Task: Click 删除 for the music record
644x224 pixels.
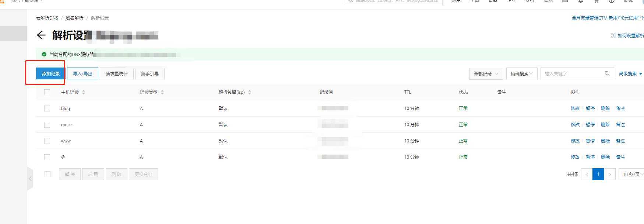Action: 605,125
